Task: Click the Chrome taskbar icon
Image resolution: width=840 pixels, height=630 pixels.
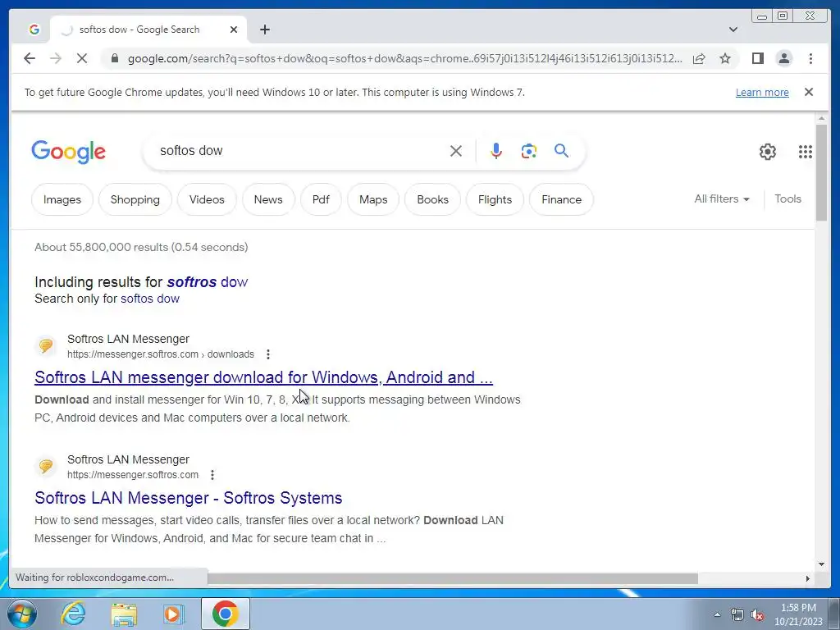Action: click(225, 614)
